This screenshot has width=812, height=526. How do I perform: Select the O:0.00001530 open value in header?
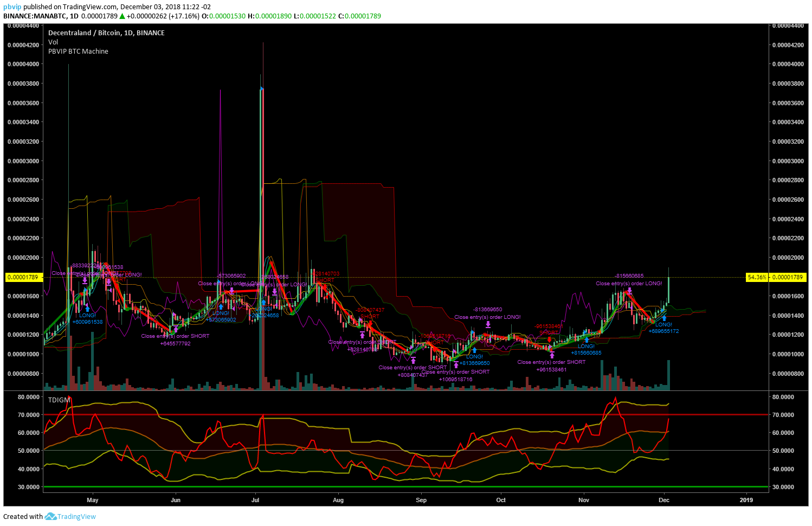[223, 16]
